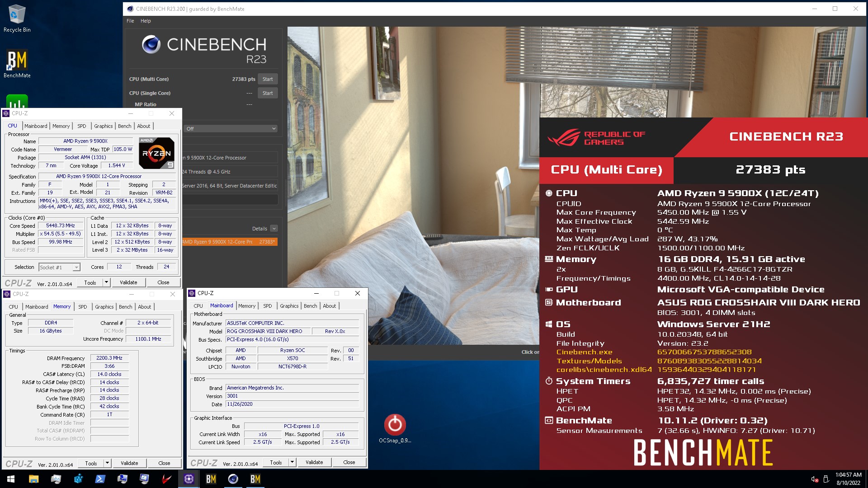Viewport: 868px width, 488px height.
Task: Open the BenchMate desktop shortcut
Action: pyautogui.click(x=17, y=64)
